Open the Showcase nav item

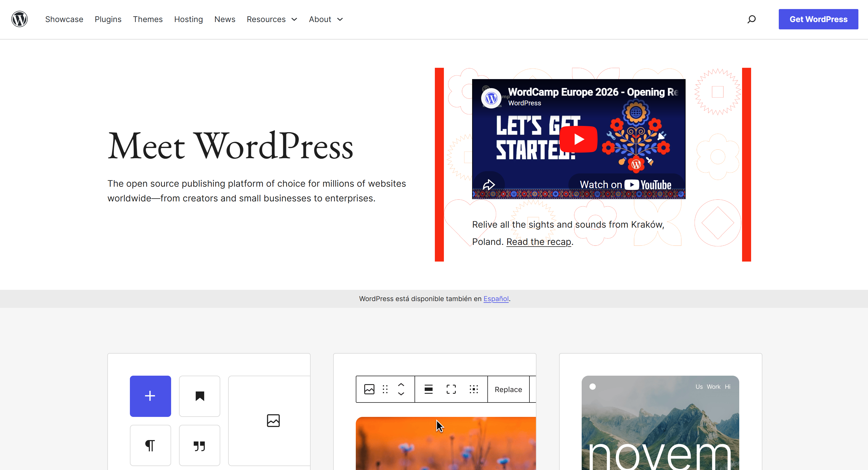pyautogui.click(x=64, y=19)
